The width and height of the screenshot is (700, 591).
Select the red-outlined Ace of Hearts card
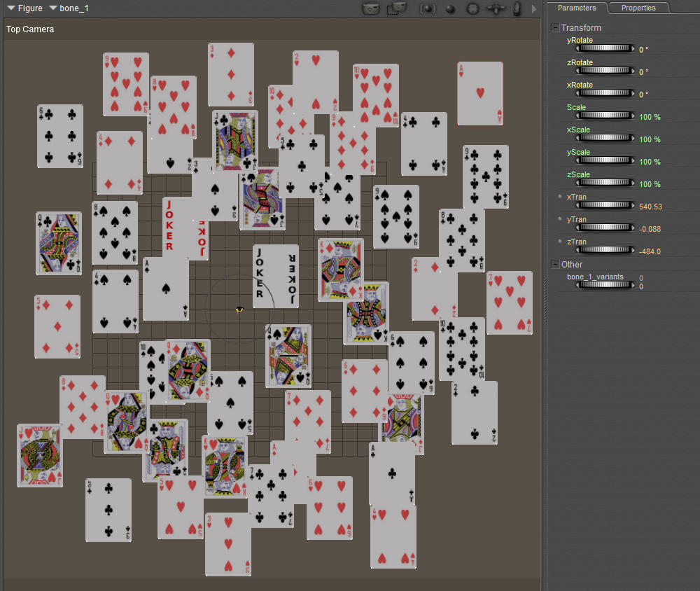click(x=480, y=93)
